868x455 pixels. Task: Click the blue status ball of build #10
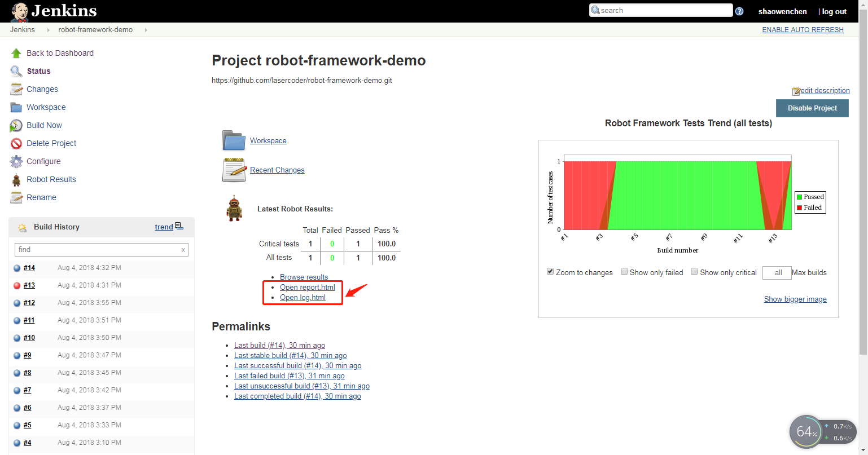tap(17, 338)
